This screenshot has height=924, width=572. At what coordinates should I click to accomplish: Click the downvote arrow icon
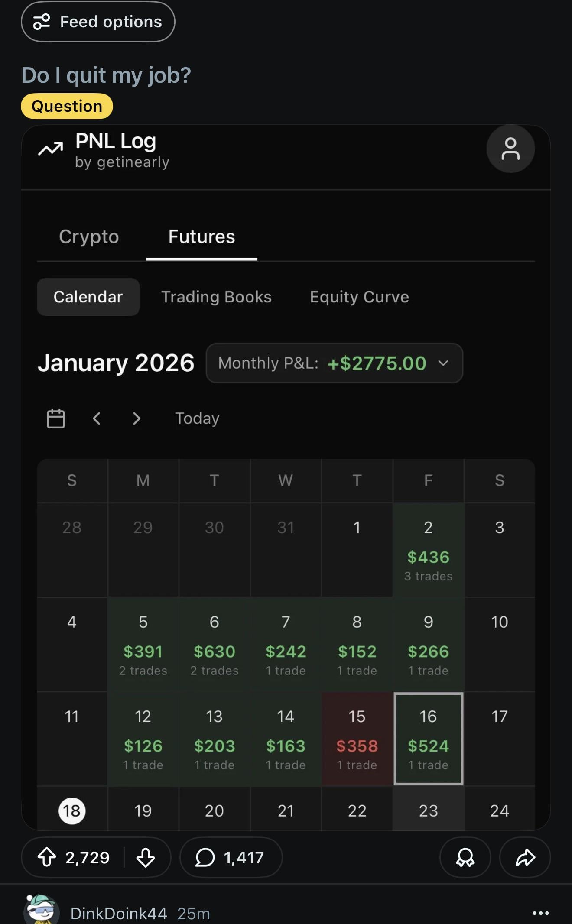146,857
